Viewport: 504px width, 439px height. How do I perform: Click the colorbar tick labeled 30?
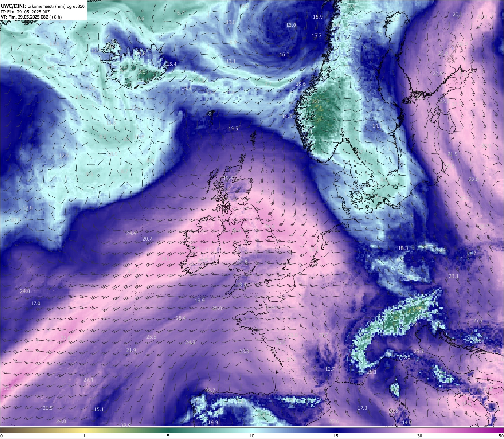coord(420,436)
